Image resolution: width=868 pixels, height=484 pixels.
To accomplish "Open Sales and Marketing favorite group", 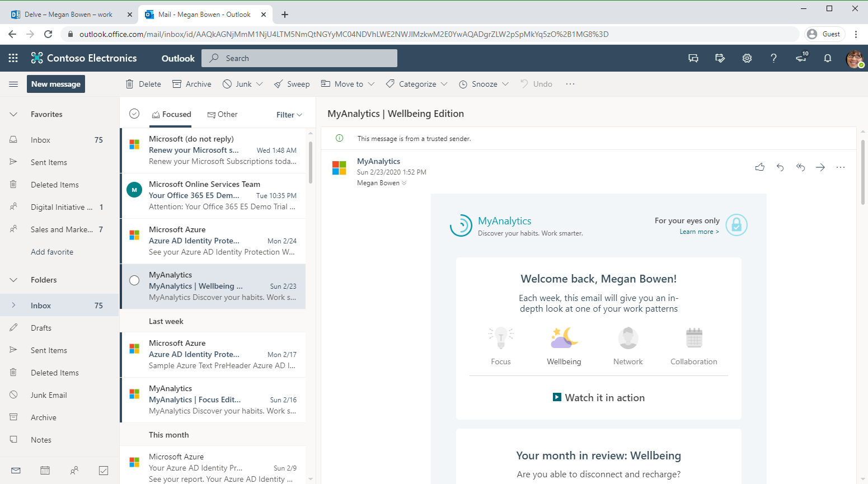I will point(59,229).
